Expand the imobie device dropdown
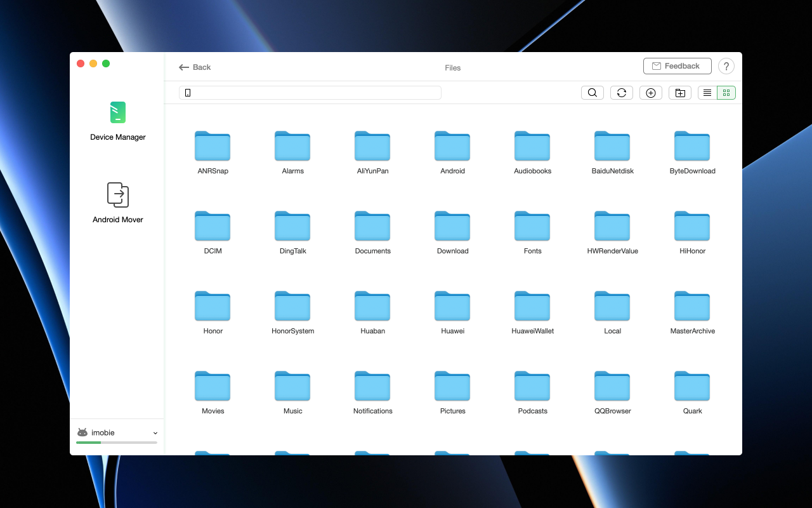 coord(155,433)
